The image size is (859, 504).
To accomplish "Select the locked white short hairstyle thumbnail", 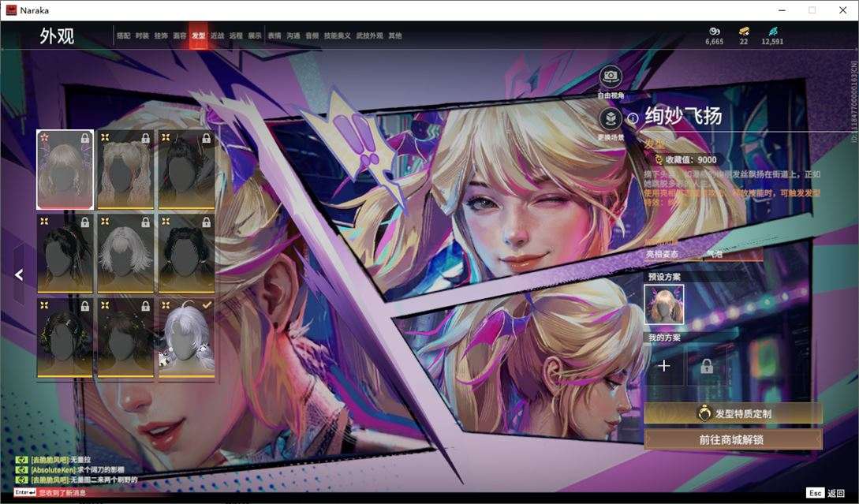I will point(125,254).
